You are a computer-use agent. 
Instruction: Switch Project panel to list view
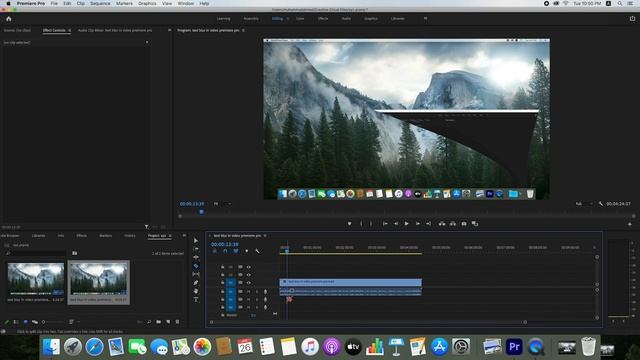(16, 322)
